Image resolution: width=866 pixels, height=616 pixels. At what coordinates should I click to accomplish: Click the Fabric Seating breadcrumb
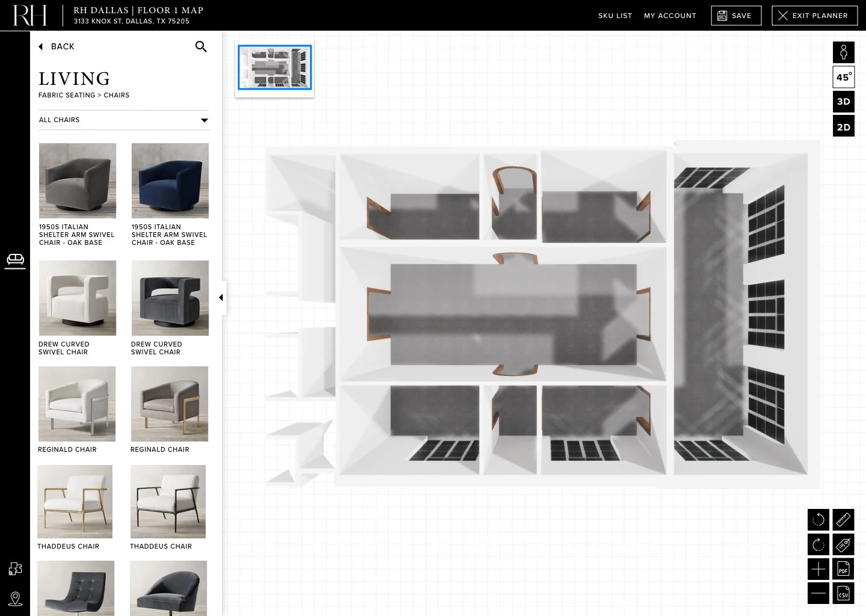[67, 95]
